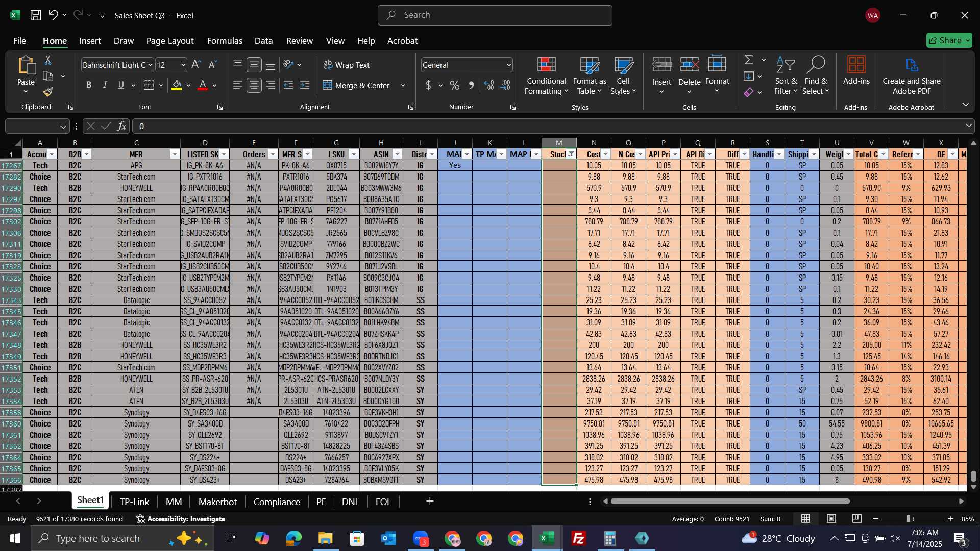980x551 pixels.
Task: Decrease font size with smaller A icon
Action: coord(213,65)
